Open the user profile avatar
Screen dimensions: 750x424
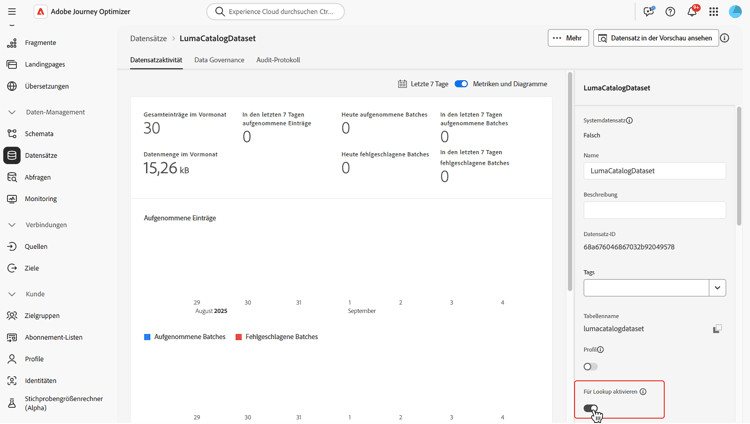coord(735,11)
